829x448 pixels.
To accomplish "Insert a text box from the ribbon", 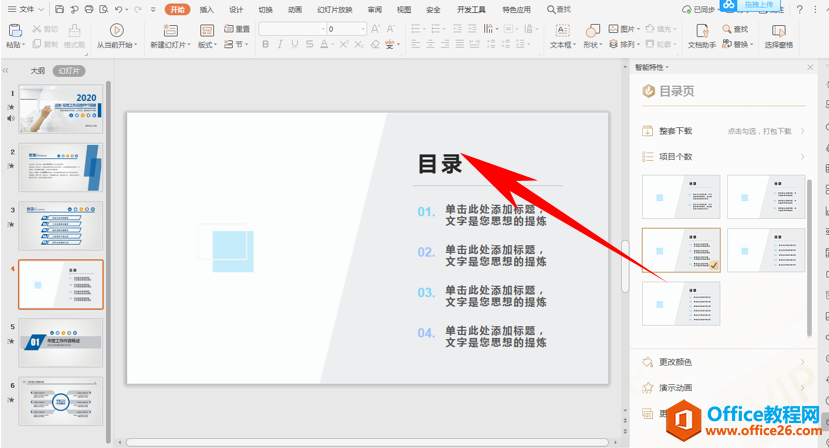I will click(x=560, y=32).
